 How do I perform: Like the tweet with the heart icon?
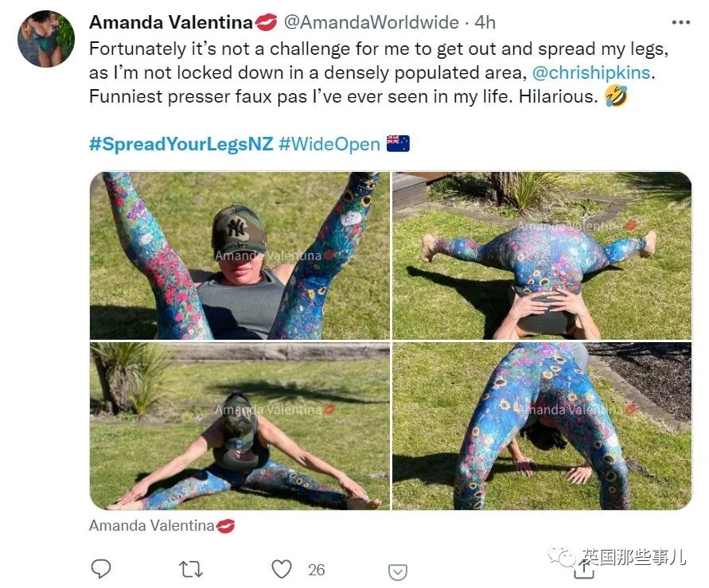point(282,569)
